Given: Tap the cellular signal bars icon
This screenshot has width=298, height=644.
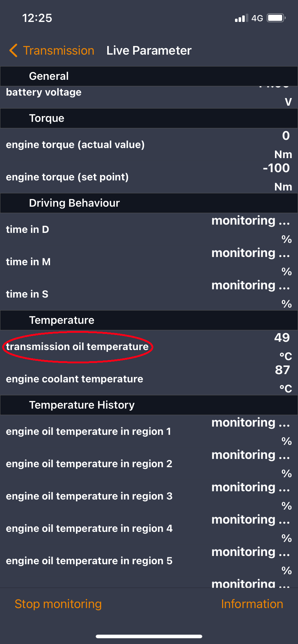Looking at the screenshot, I should coord(241,18).
